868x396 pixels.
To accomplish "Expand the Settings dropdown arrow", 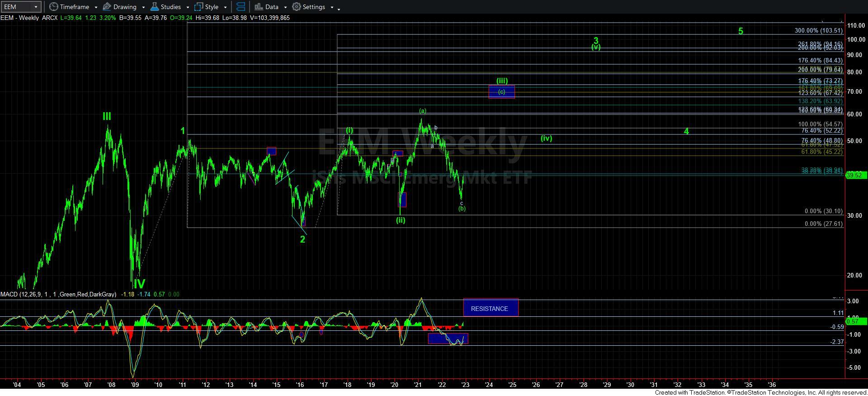I will [332, 7].
